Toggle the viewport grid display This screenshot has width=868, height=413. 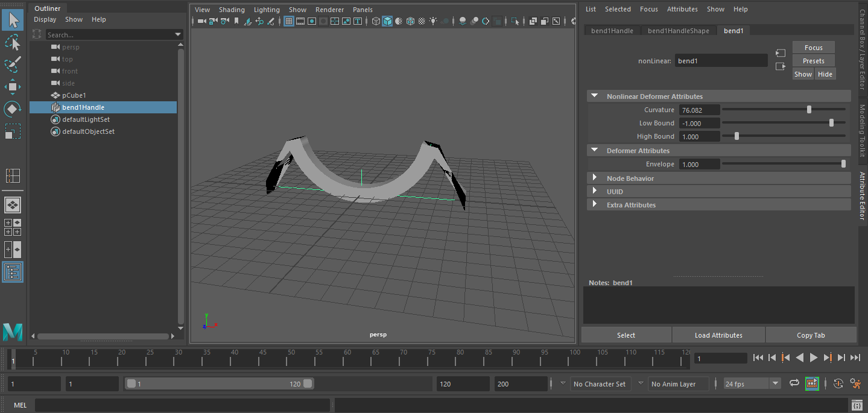288,21
